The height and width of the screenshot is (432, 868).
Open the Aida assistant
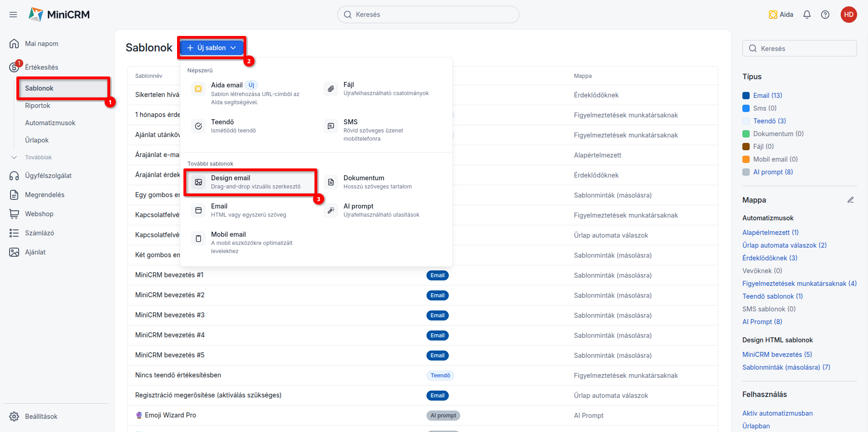coord(781,15)
